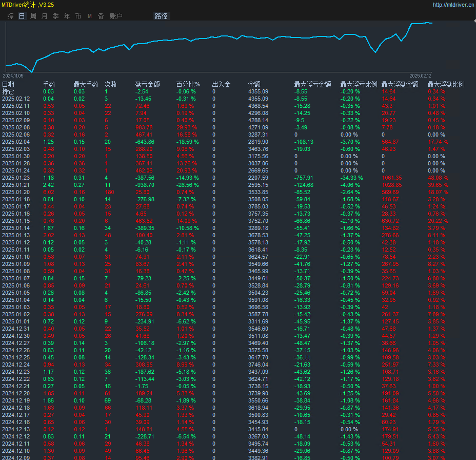Select the 2025.01.20 date row
The height and width of the screenshot is (460, 476).
[x=16, y=193]
